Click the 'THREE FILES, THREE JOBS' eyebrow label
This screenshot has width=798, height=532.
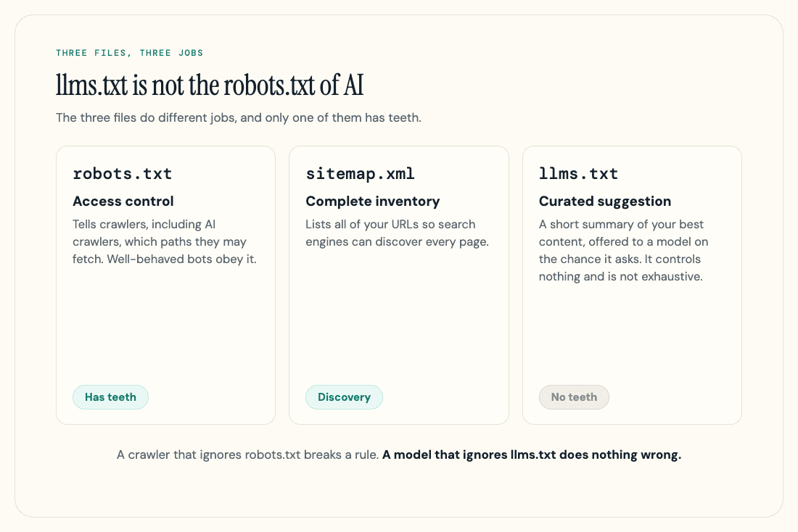129,53
